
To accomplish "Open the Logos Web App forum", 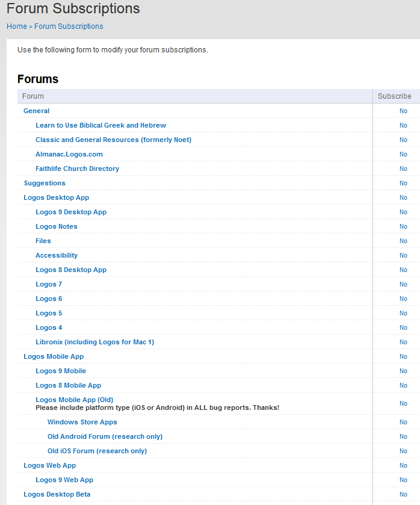I will coord(49,465).
